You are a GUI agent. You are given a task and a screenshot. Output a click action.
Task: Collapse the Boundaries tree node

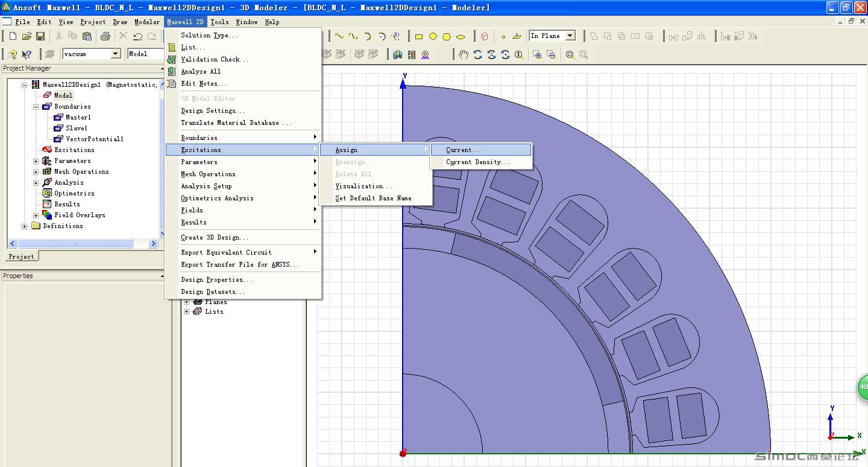click(x=36, y=107)
